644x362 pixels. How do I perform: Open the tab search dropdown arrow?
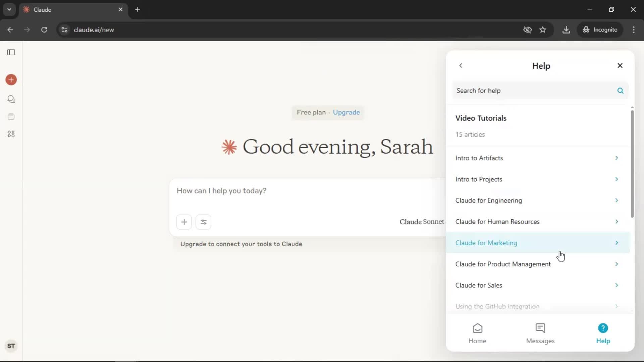point(9,9)
